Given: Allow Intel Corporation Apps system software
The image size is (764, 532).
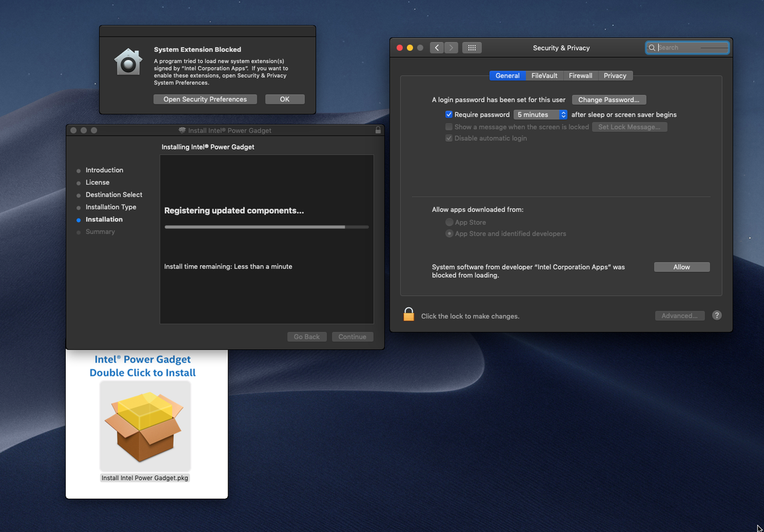Looking at the screenshot, I should tap(682, 267).
